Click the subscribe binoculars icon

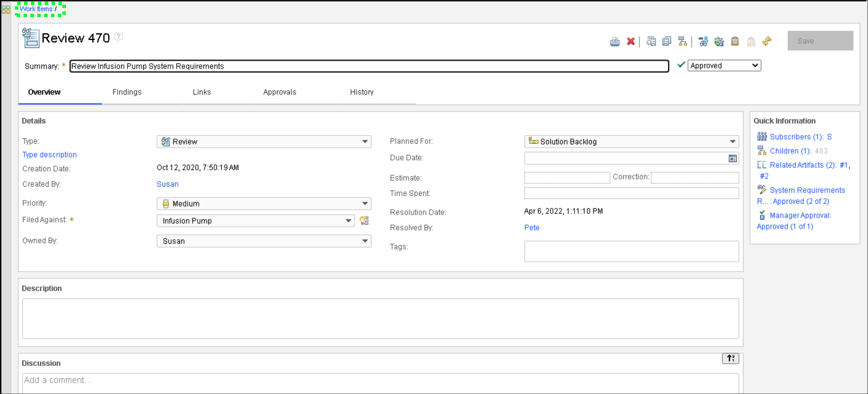pyautogui.click(x=703, y=41)
